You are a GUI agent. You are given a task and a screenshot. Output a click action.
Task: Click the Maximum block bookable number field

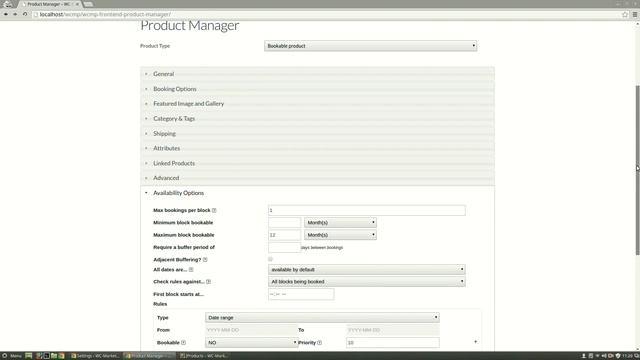[x=284, y=235]
